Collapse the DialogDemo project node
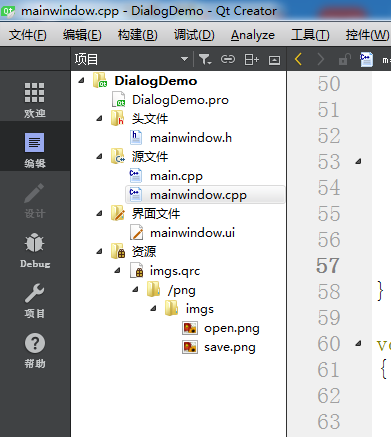Viewport: 391px width, 437px height. [x=81, y=80]
